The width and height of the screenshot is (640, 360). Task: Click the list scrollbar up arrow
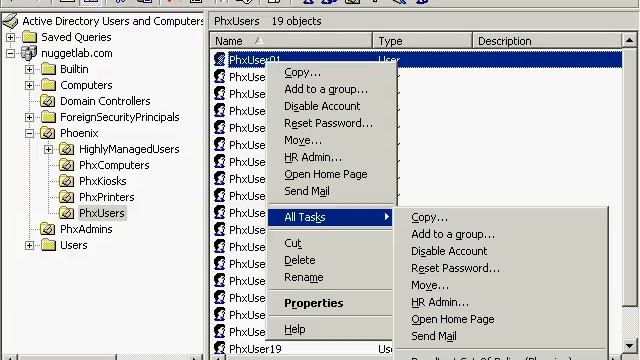pyautogui.click(x=629, y=40)
